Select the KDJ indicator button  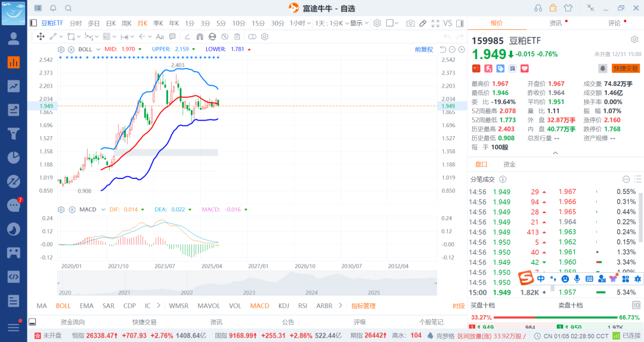point(283,306)
